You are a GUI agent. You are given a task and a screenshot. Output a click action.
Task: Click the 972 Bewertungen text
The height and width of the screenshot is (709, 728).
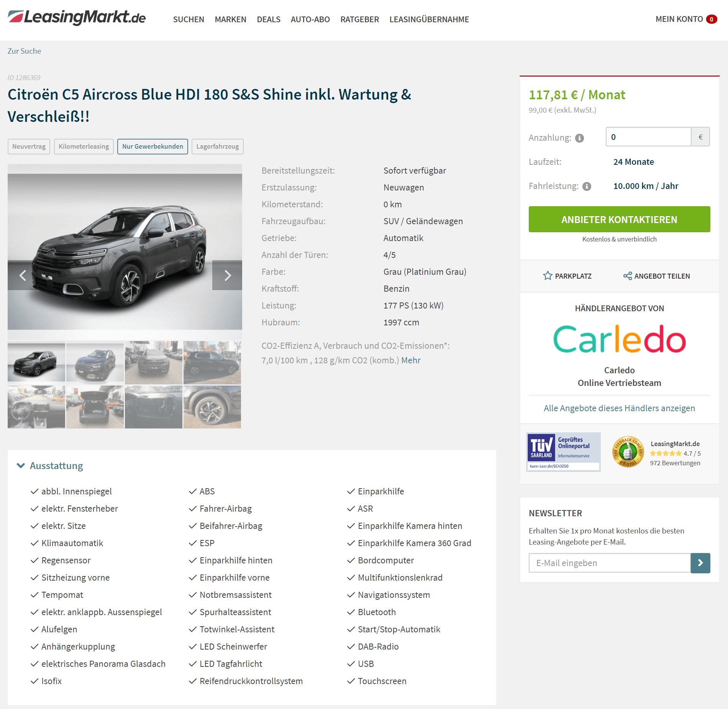click(x=675, y=463)
